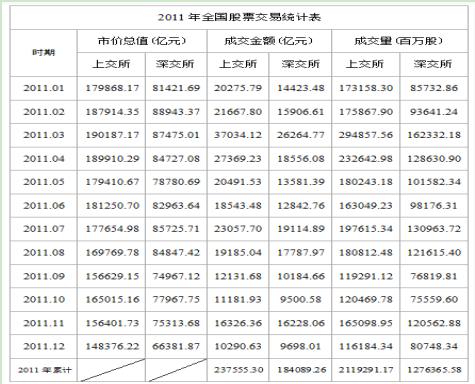Select cell value 80748.34
475x384 pixels.
[434, 346]
